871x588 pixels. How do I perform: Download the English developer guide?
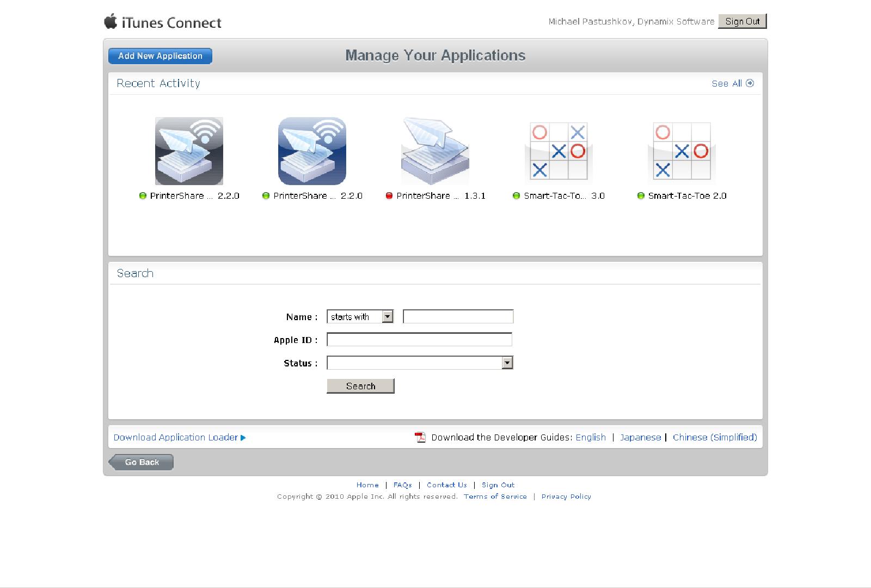[591, 437]
